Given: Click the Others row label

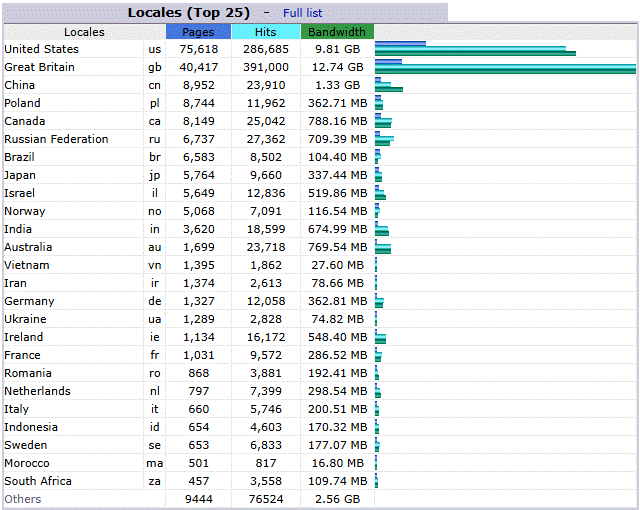Looking at the screenshot, I should click(23, 499).
